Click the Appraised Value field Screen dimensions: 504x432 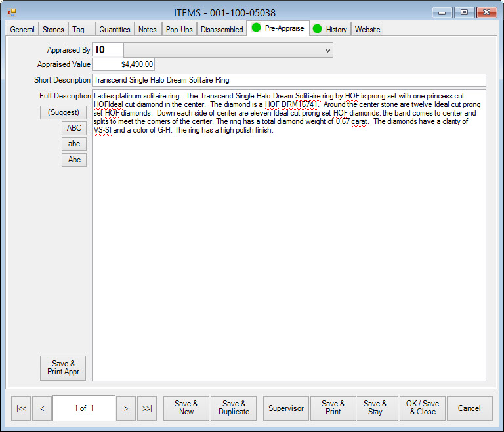pyautogui.click(x=123, y=64)
